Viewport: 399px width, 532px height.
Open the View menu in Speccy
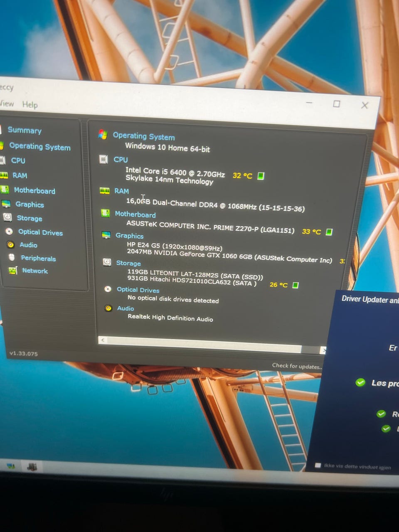click(7, 103)
